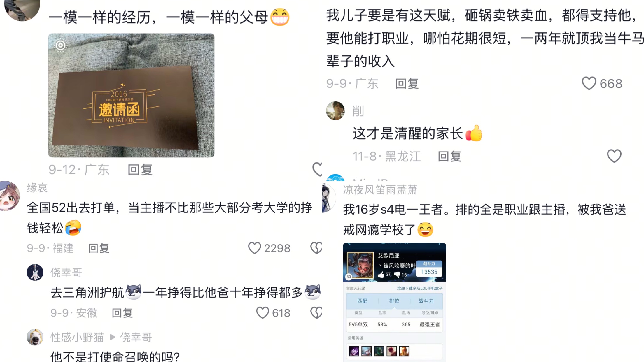Dislike the 去三角洲护航 comment
Viewport: 644px width, 362px height.
(316, 313)
